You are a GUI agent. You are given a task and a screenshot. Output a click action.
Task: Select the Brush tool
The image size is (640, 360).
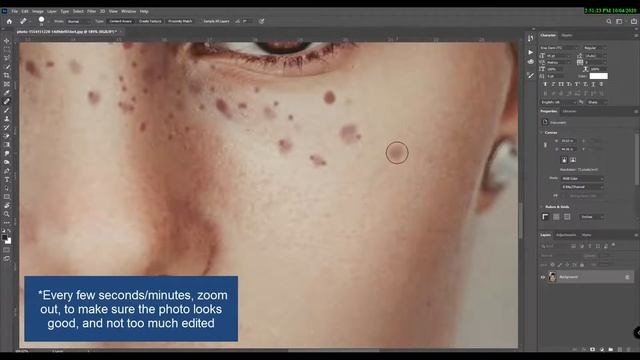coord(7,110)
